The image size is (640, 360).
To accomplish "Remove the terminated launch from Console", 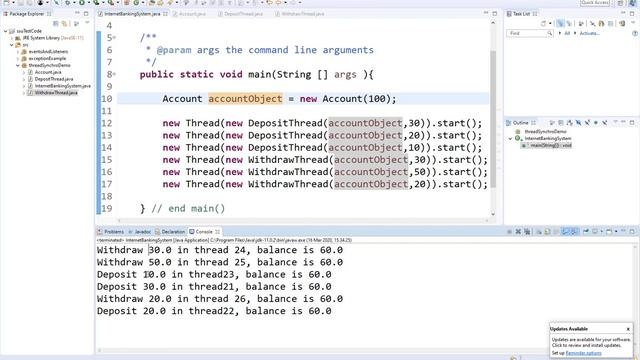I will [518, 232].
